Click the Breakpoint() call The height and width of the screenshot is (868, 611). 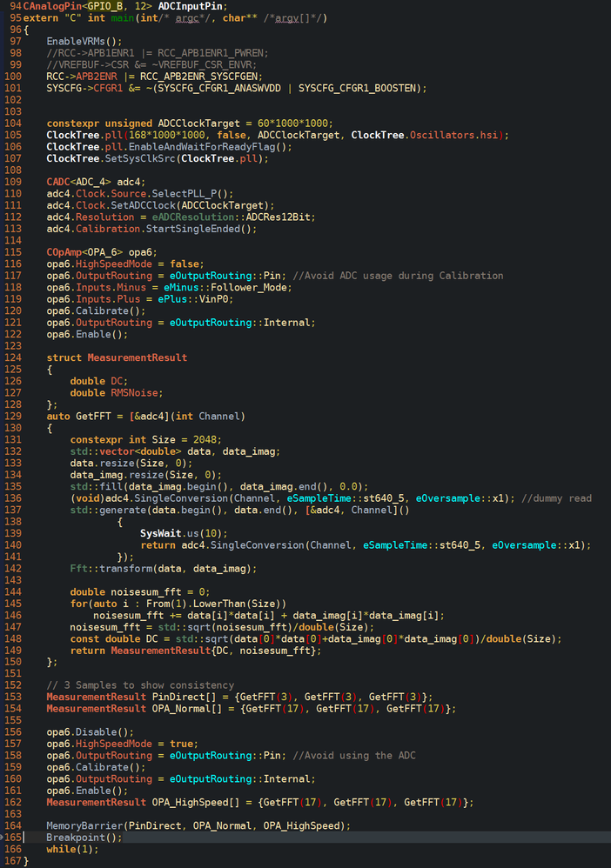[x=84, y=837]
